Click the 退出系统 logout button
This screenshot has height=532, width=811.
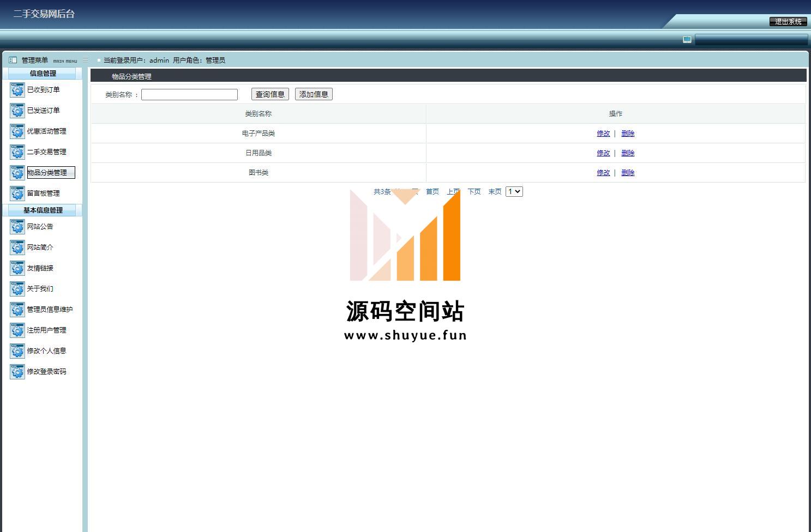pyautogui.click(x=788, y=22)
